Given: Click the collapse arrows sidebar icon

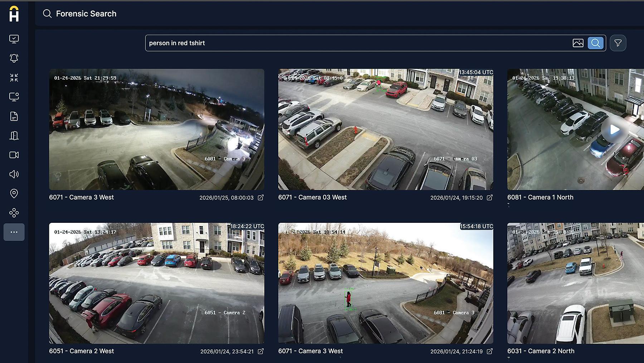Looking at the screenshot, I should pos(14,78).
